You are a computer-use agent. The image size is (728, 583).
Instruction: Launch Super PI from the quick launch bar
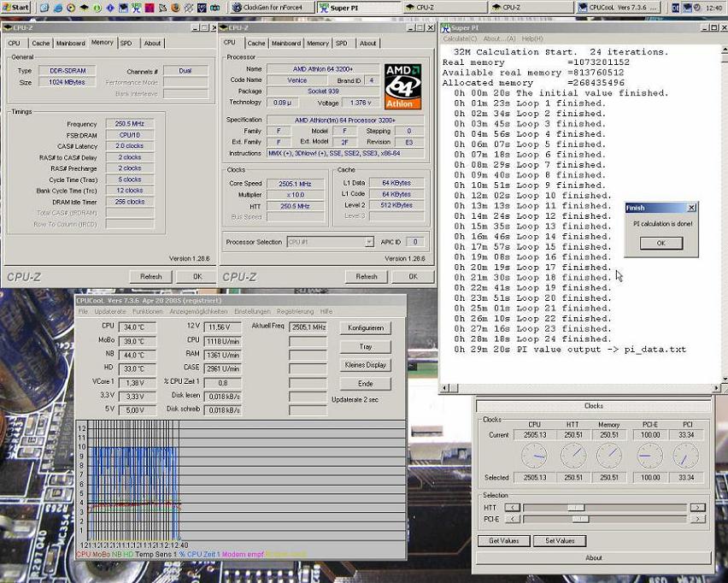[x=136, y=8]
